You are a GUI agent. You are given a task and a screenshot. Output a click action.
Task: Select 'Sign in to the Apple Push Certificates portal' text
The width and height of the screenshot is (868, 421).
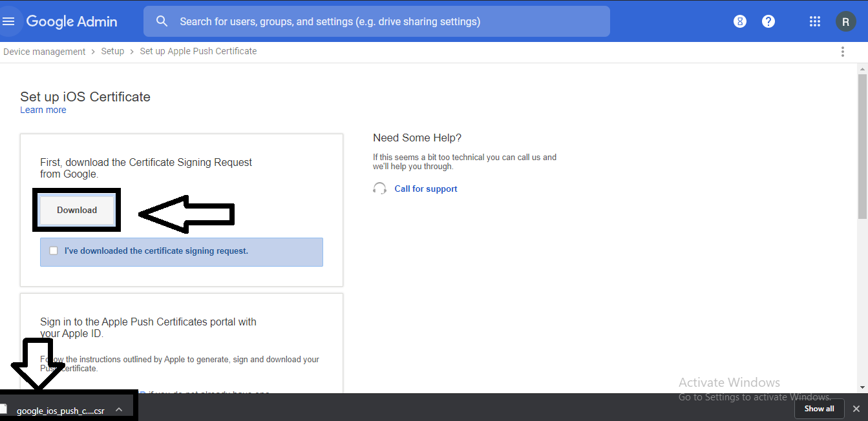click(x=148, y=327)
